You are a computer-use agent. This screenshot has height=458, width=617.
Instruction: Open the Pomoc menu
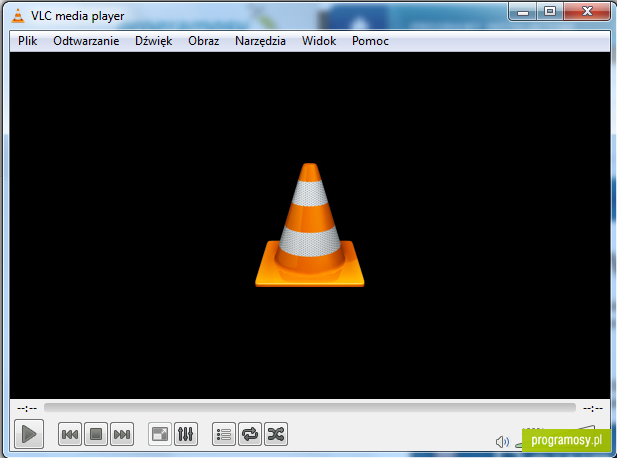pyautogui.click(x=370, y=41)
